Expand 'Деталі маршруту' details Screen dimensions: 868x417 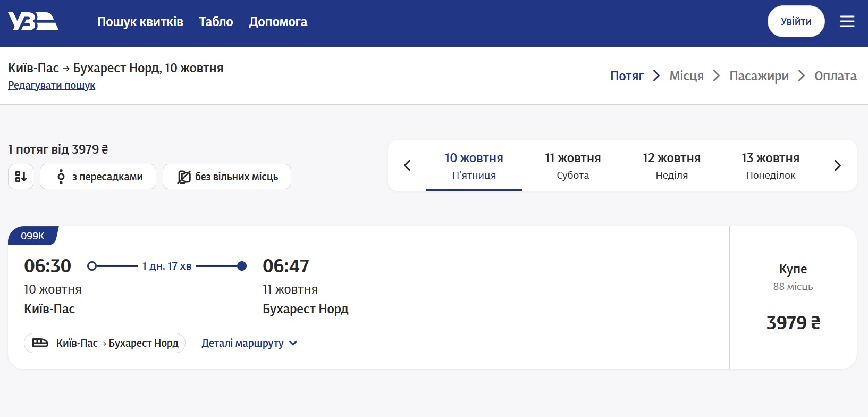(249, 343)
